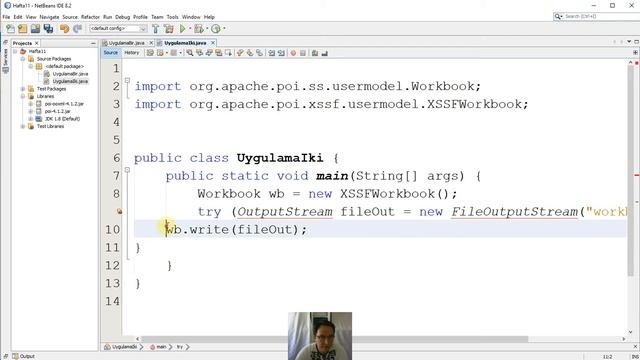Open the Output window button
The height and width of the screenshot is (360, 640).
pyautogui.click(x=23, y=356)
